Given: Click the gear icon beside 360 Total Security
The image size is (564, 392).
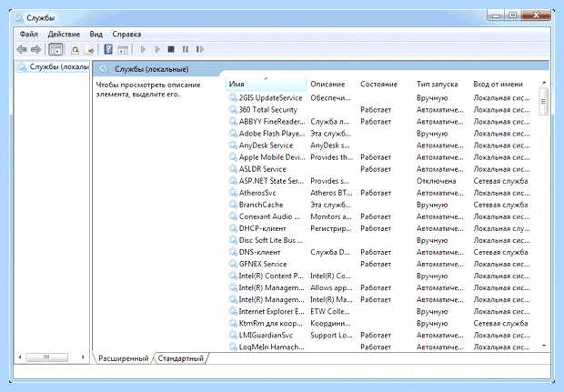Looking at the screenshot, I should click(233, 109).
